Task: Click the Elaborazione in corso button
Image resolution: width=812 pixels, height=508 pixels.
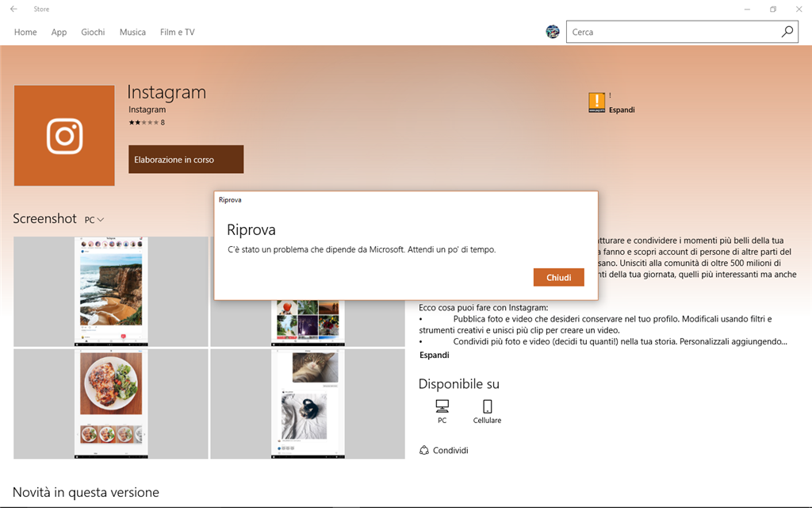Action: tap(186, 159)
